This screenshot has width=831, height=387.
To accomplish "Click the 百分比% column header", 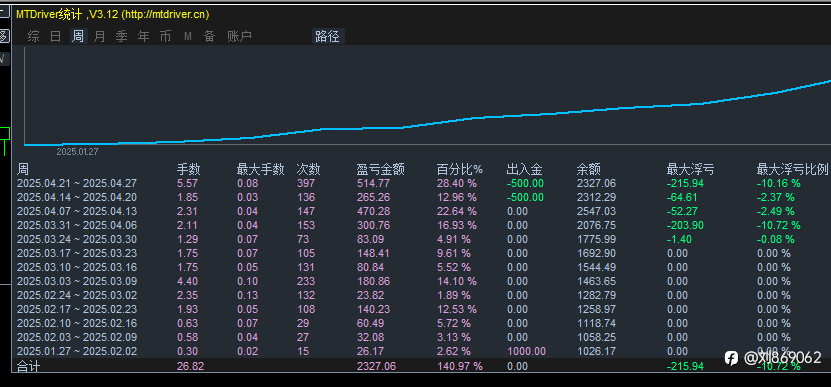I will (459, 170).
